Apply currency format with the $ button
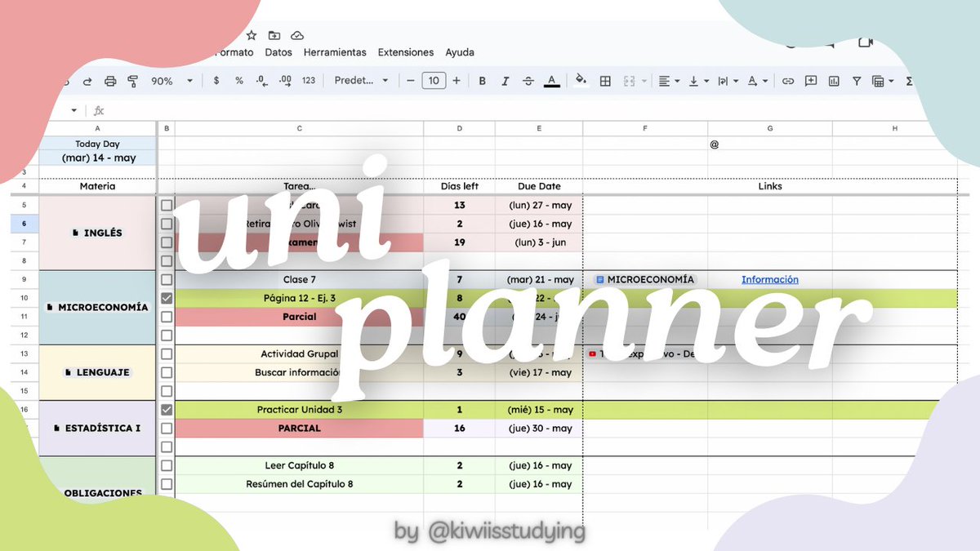 [x=216, y=81]
